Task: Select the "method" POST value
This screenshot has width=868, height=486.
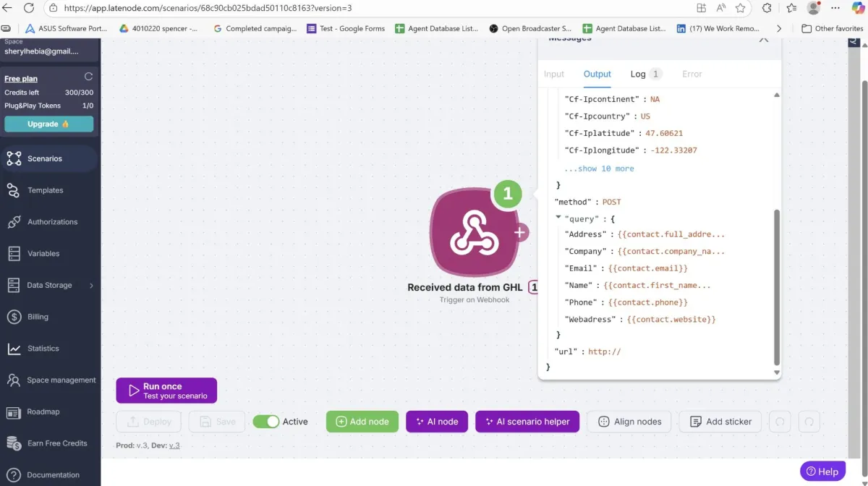Action: [x=611, y=202]
